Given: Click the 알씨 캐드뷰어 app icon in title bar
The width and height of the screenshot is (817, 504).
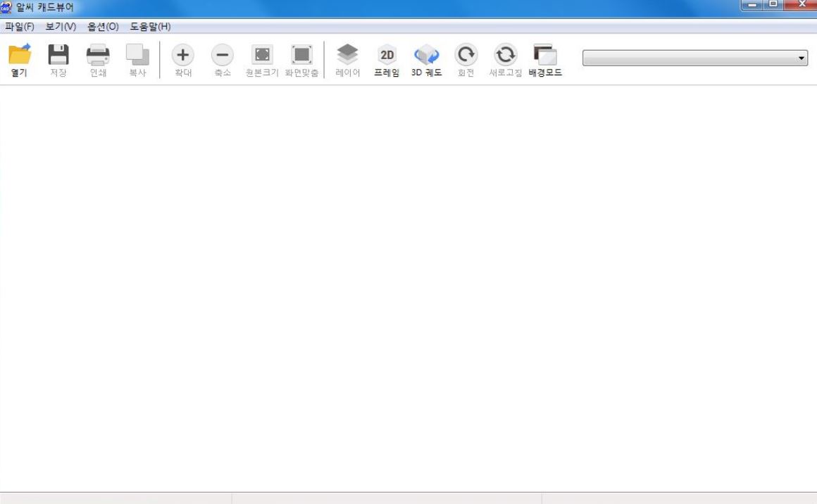Looking at the screenshot, I should click(x=6, y=7).
